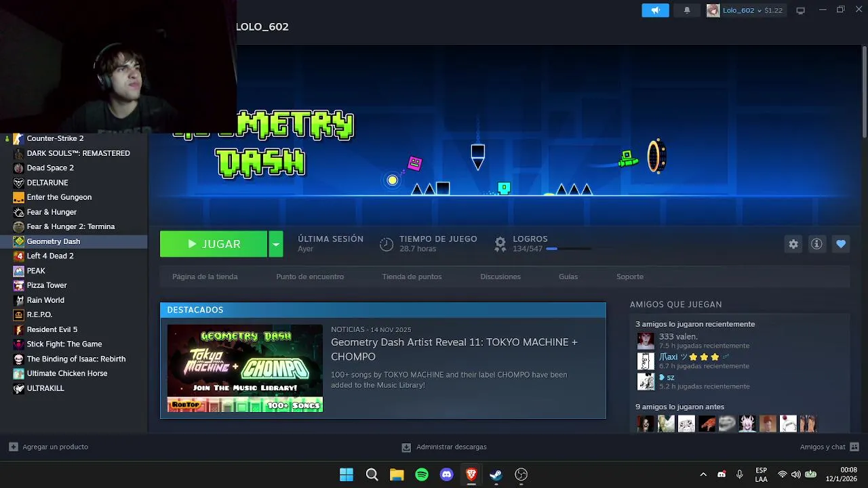Show hidden system tray icons chevron
The image size is (868, 488).
pos(703,474)
